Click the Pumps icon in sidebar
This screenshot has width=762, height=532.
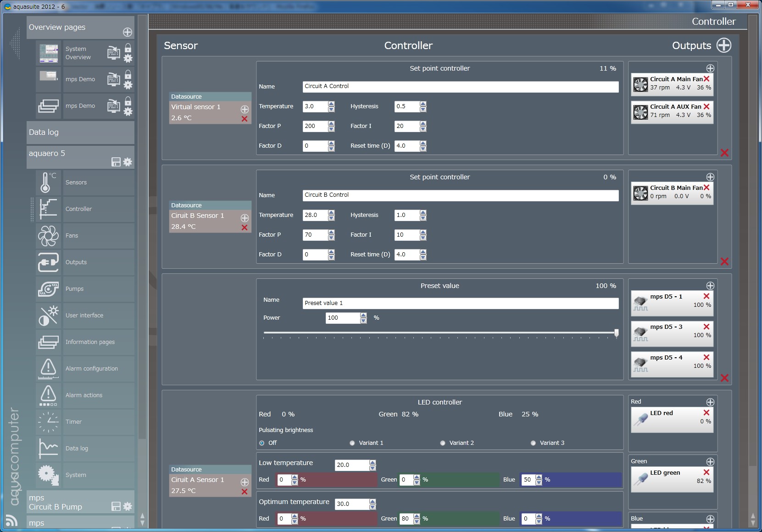click(48, 289)
